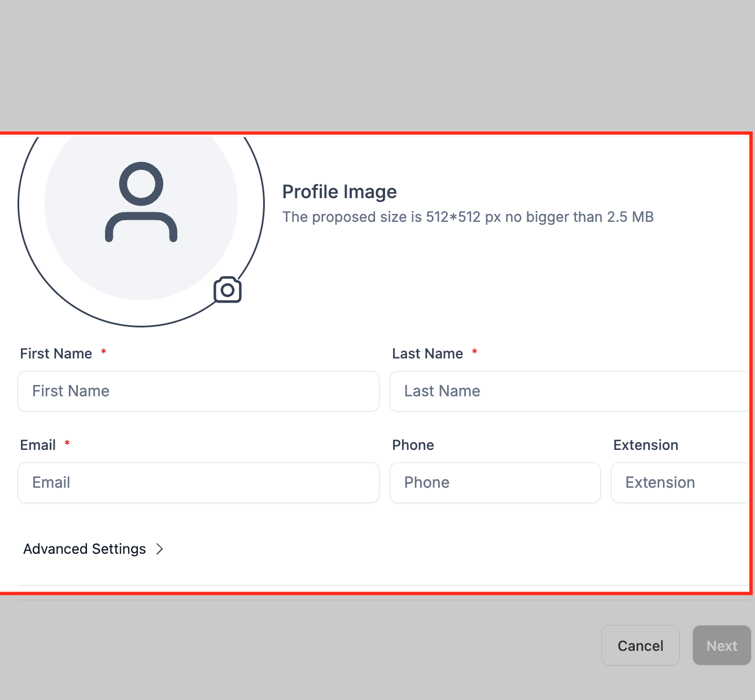
Task: Click the Last Name field label
Action: (427, 353)
